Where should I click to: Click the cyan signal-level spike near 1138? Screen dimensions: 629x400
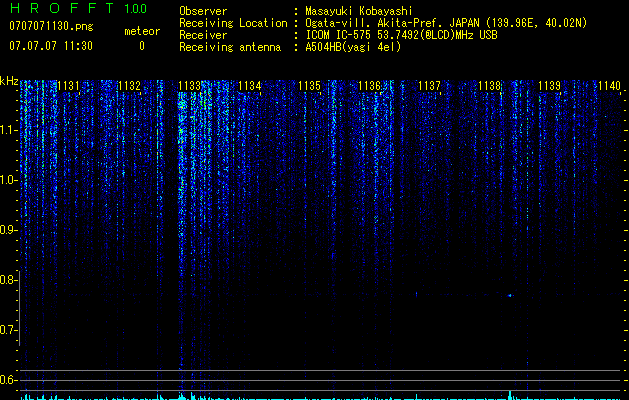pyautogui.click(x=510, y=394)
